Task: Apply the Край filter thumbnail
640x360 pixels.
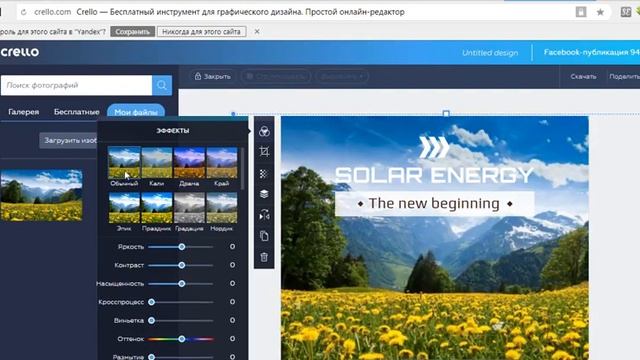Action: pyautogui.click(x=222, y=163)
